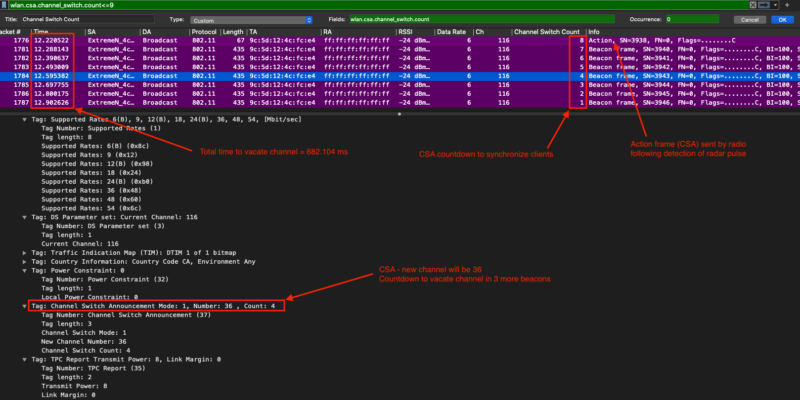Select packet 1776 Action frame row
Screen dimensions: 800x400
coord(300,42)
